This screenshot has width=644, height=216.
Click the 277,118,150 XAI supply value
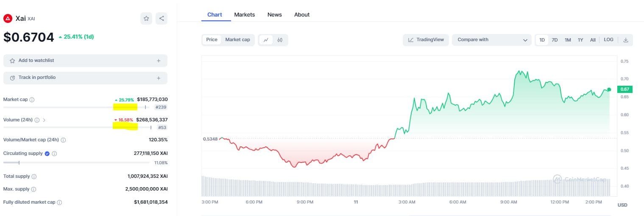click(x=151, y=154)
